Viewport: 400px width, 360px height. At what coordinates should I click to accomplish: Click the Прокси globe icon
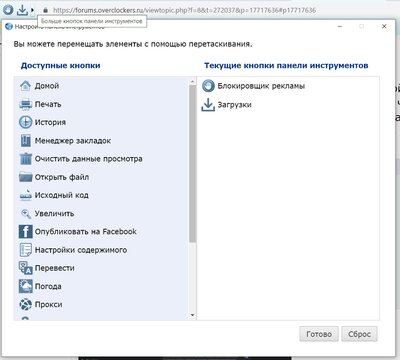pos(25,304)
